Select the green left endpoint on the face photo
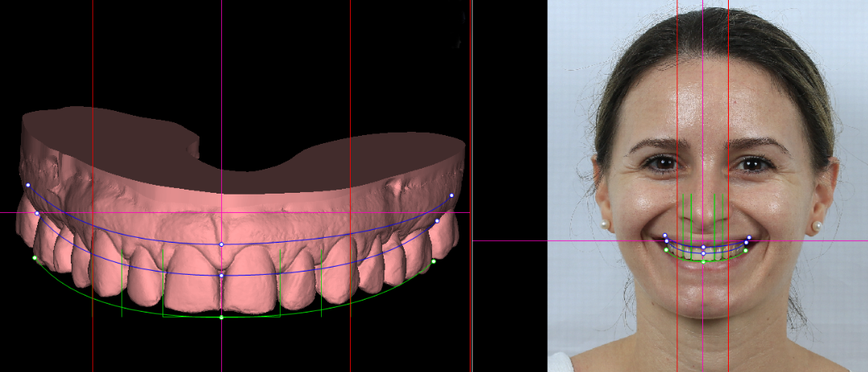 [x=666, y=250]
